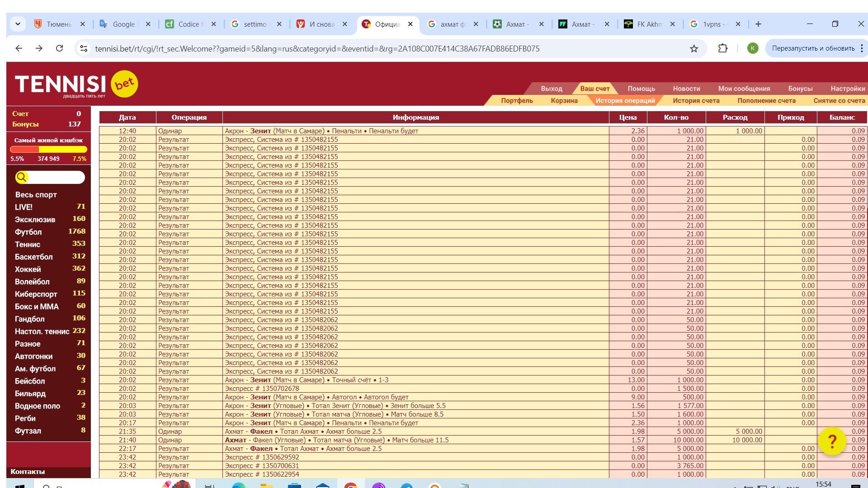Image resolution: width=868 pixels, height=488 pixels.
Task: Open the Бонусы menu item
Action: click(x=800, y=89)
